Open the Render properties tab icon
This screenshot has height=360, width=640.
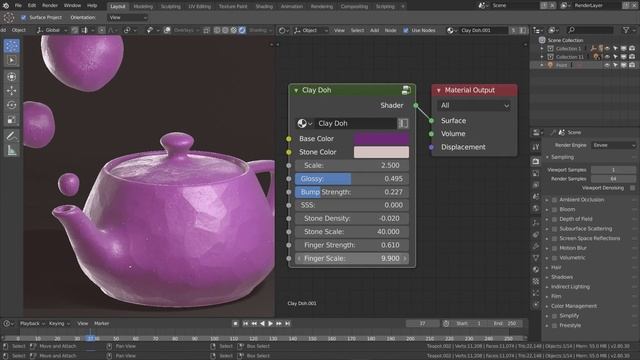click(536, 162)
